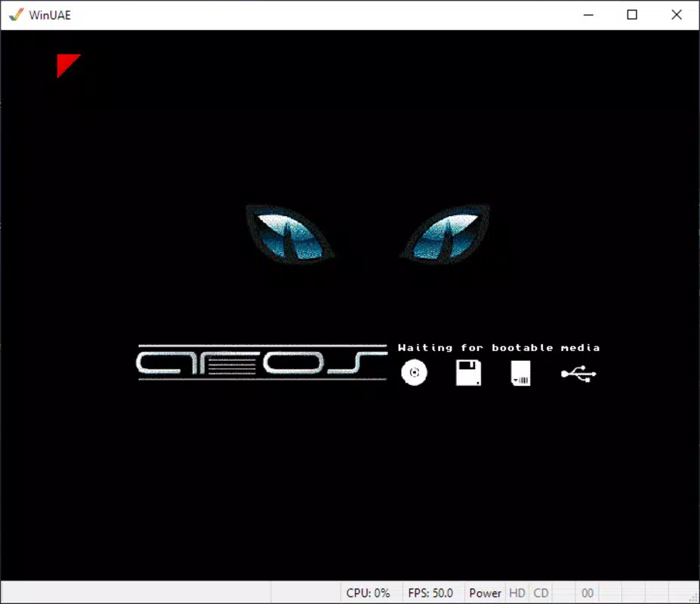Click the WinUAE title text
700x604 pixels.
[50, 15]
